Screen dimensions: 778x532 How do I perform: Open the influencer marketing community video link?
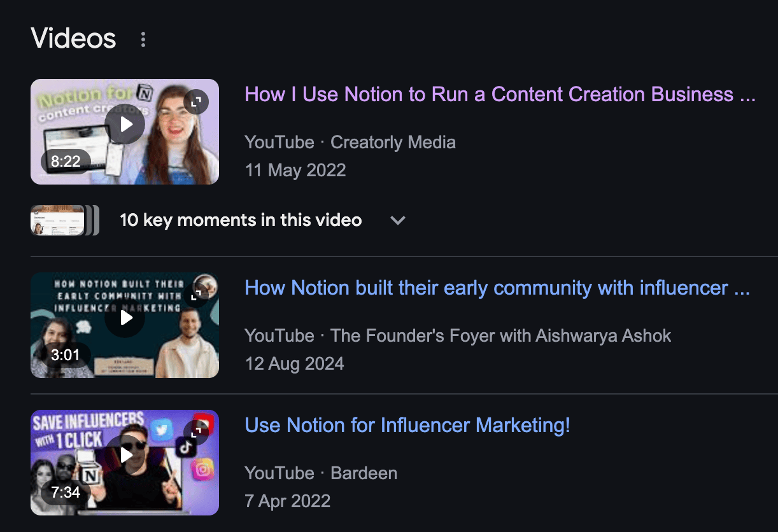point(499,288)
